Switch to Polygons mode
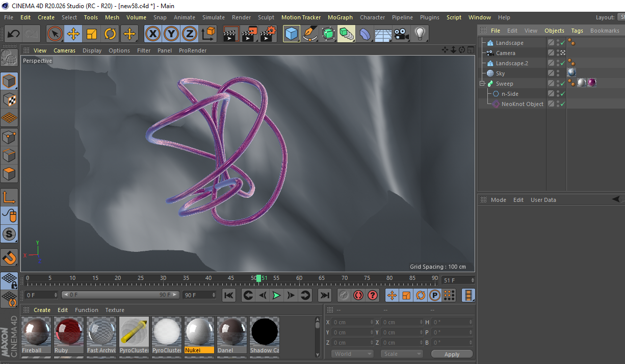625x364 pixels. 9,174
